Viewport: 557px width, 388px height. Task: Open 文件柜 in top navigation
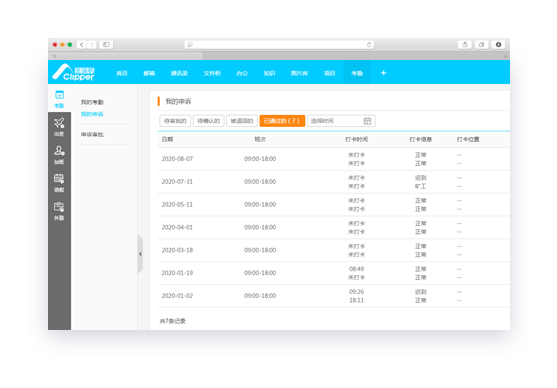coord(212,73)
